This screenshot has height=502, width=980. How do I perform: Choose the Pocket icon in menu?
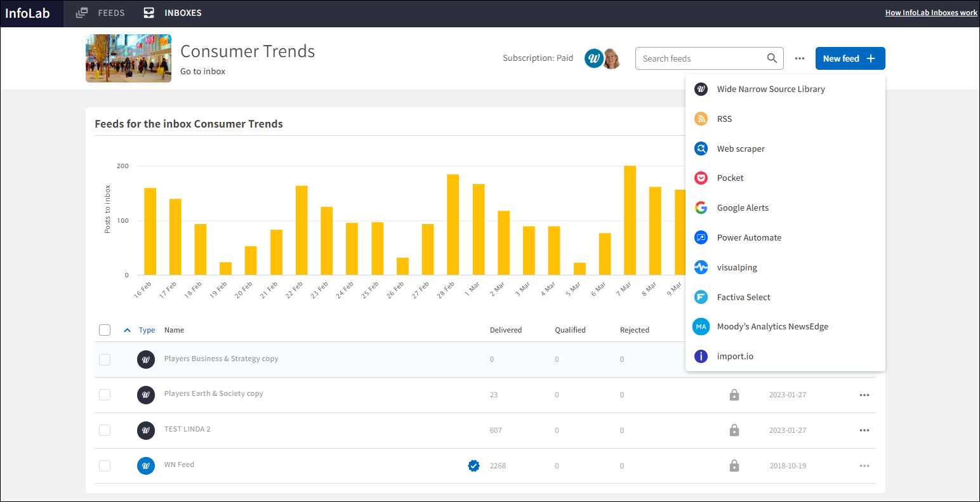click(x=701, y=178)
